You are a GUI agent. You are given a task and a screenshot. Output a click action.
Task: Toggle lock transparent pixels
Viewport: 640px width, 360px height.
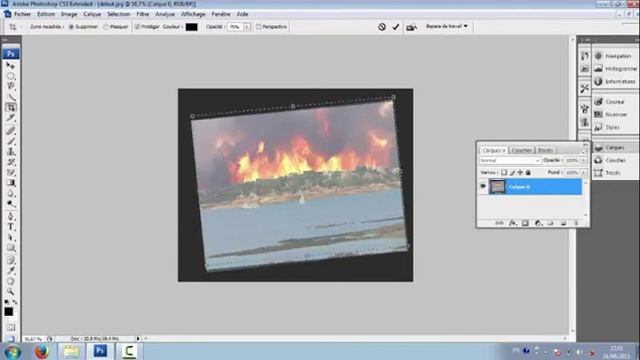tap(504, 173)
